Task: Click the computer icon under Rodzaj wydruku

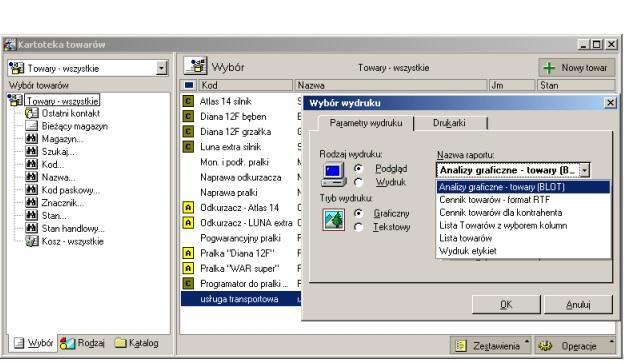Action: click(333, 174)
